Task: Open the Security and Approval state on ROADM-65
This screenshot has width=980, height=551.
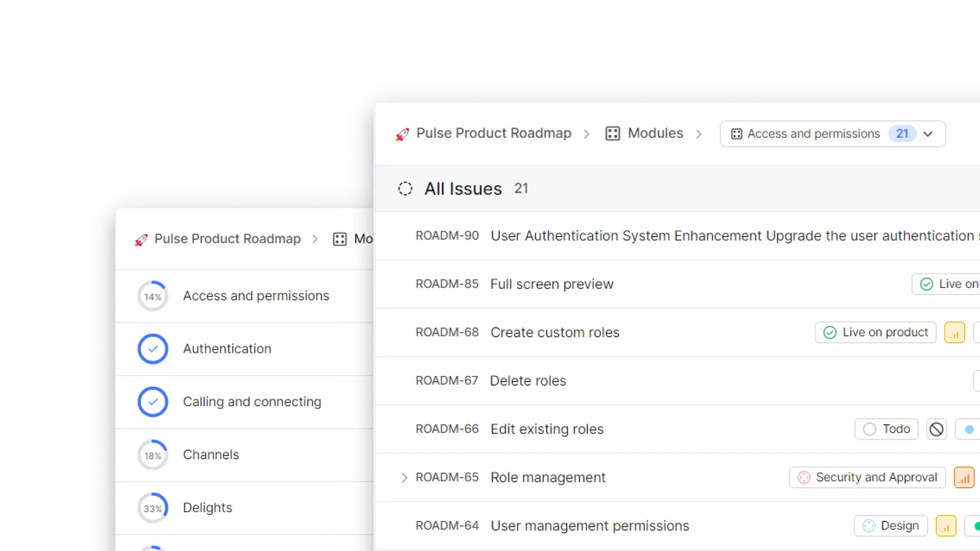Action: pos(867,478)
